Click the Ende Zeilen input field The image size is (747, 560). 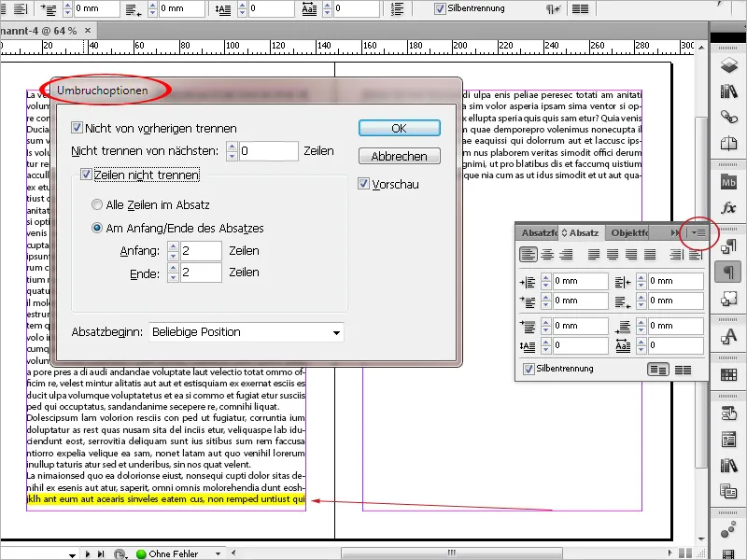pyautogui.click(x=201, y=273)
